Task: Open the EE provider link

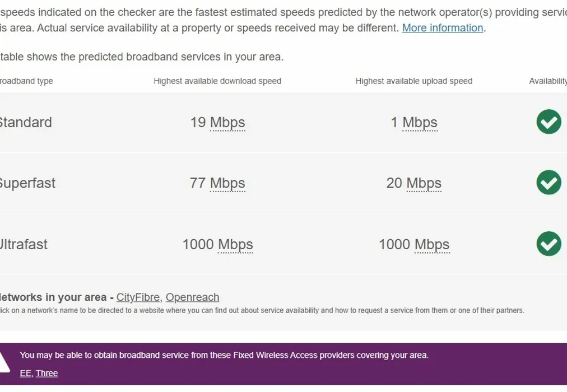Action: pyautogui.click(x=24, y=373)
